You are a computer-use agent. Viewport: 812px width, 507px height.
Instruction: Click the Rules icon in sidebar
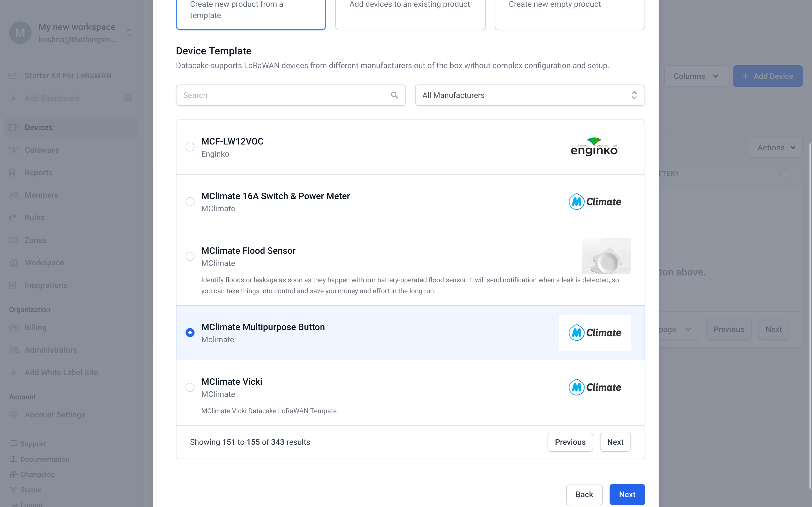click(x=13, y=218)
